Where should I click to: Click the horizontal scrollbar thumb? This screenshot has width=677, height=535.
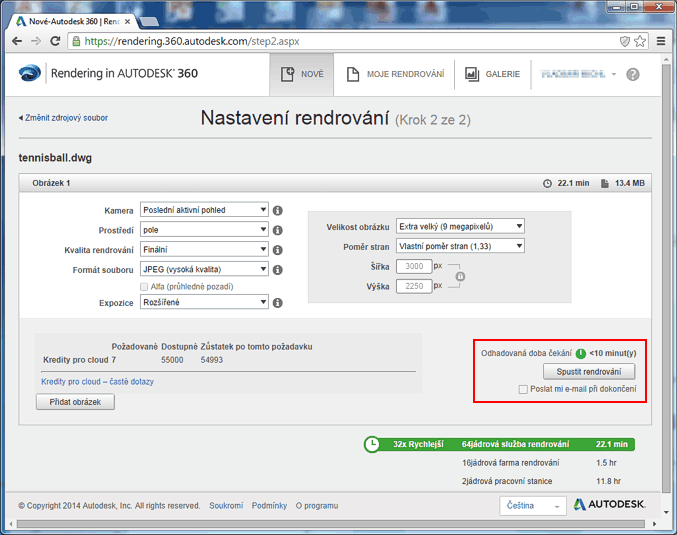pyautogui.click(x=330, y=524)
